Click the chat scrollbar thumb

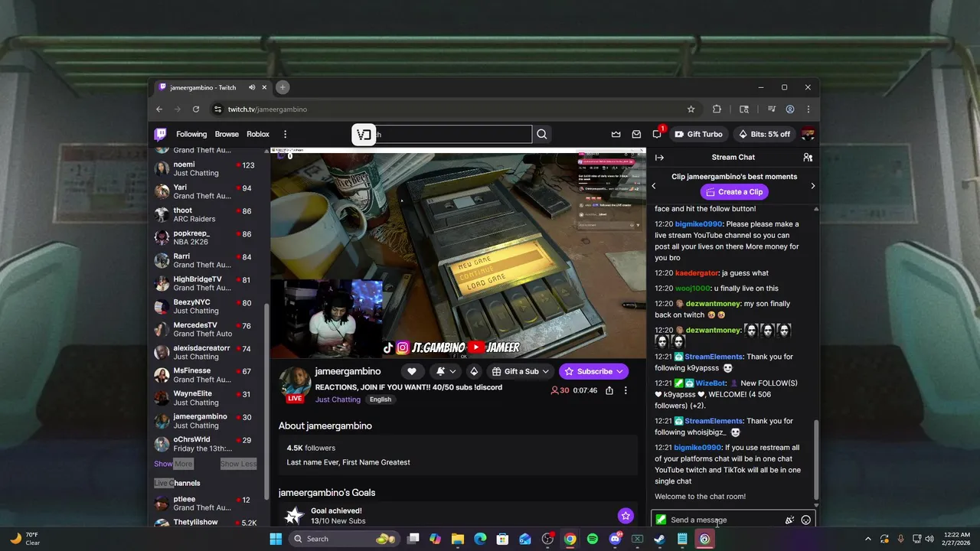coord(815,459)
